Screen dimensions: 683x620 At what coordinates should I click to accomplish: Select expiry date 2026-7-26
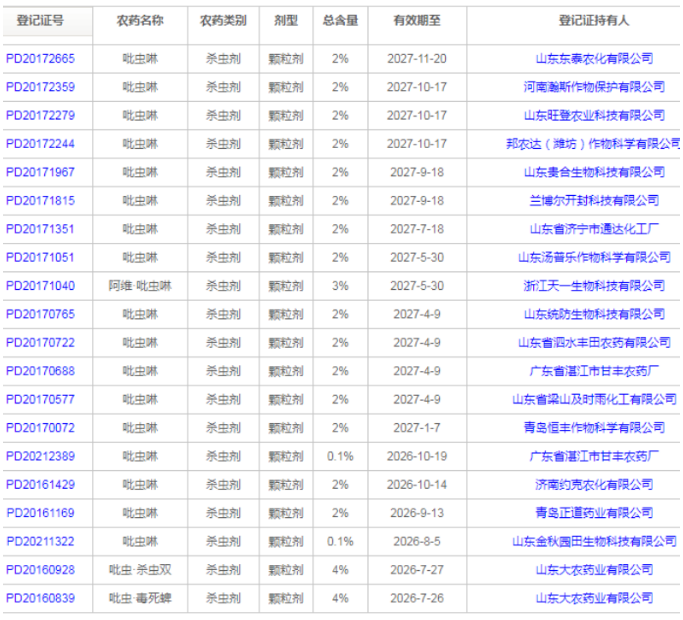coord(417,598)
